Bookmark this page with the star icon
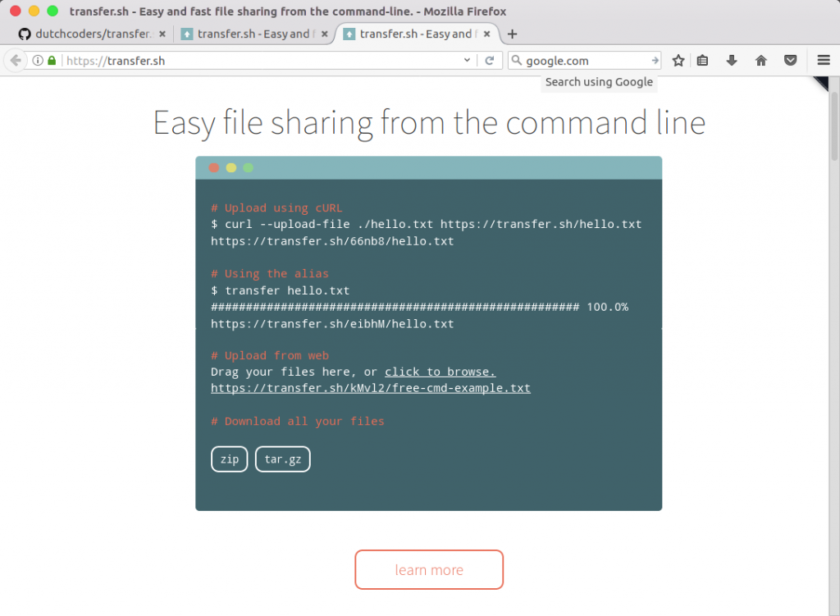 [x=678, y=60]
